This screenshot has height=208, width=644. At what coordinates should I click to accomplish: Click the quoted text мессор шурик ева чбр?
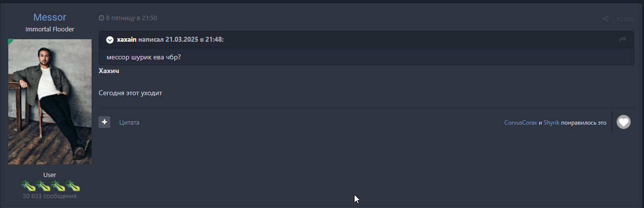(144, 57)
